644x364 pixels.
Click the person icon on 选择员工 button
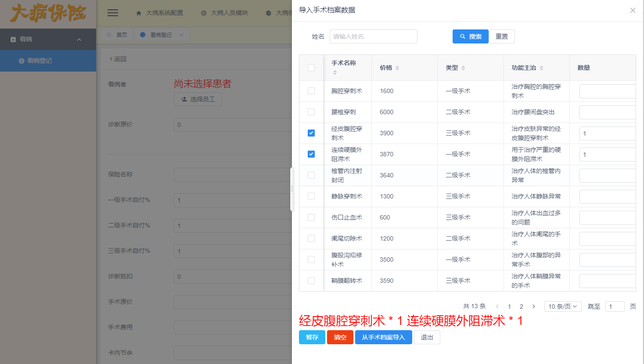click(184, 99)
